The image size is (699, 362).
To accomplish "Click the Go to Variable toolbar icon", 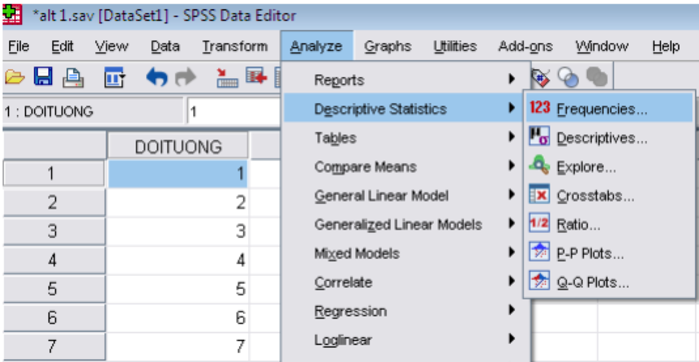I will click(x=256, y=77).
